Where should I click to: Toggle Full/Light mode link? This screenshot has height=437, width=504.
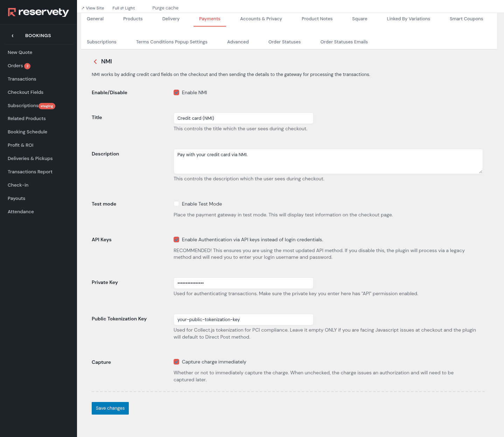(124, 8)
